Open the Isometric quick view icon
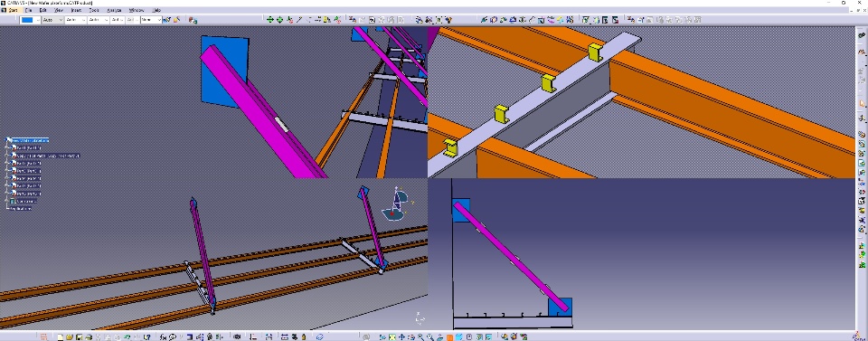868x341 pixels. 459,336
